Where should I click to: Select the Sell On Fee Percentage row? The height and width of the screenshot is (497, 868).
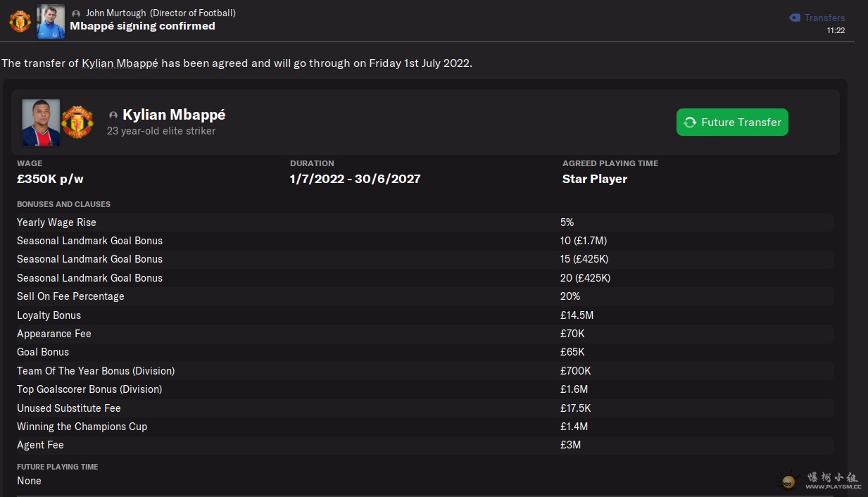(x=422, y=296)
